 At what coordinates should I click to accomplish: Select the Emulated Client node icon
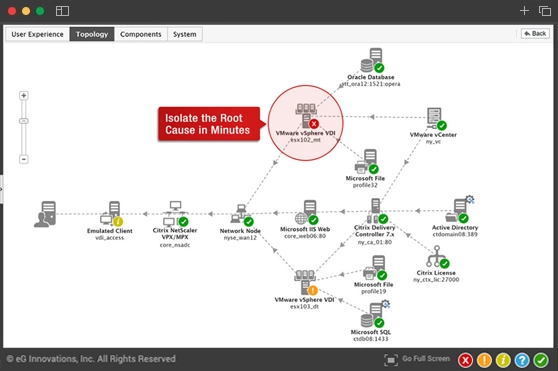coord(111,214)
